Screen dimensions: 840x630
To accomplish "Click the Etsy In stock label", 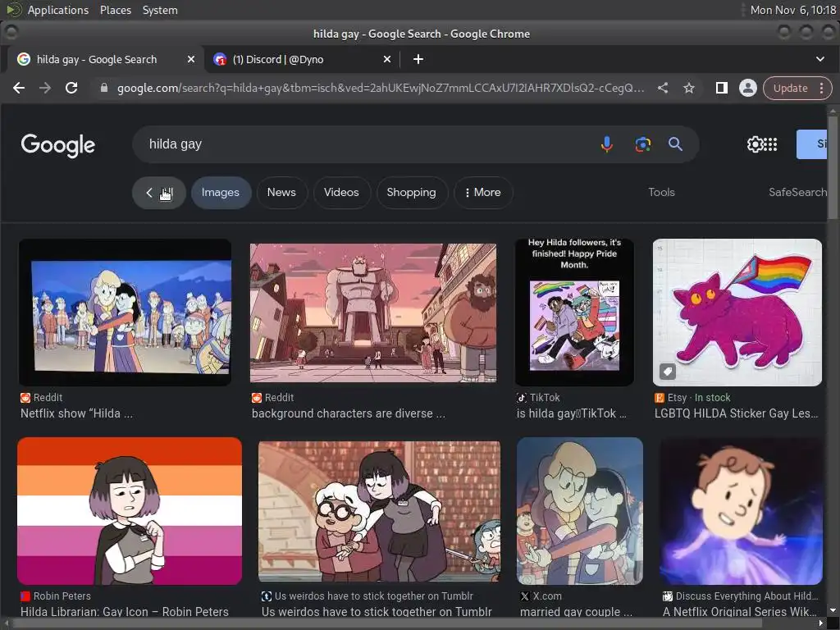I will pyautogui.click(x=712, y=398).
